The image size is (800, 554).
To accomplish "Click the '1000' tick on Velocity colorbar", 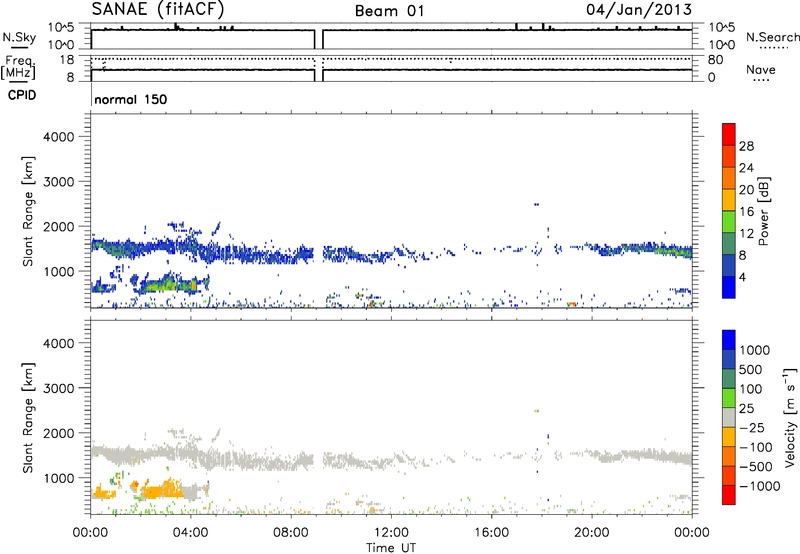I will [x=754, y=350].
